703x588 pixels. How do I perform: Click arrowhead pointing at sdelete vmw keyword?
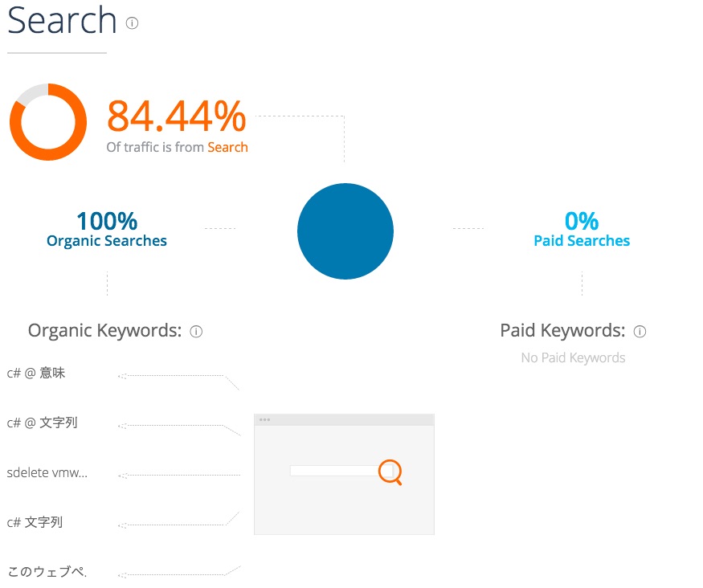point(122,476)
